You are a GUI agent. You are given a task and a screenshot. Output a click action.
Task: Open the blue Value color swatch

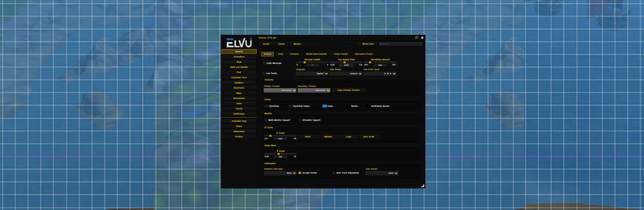325,106
